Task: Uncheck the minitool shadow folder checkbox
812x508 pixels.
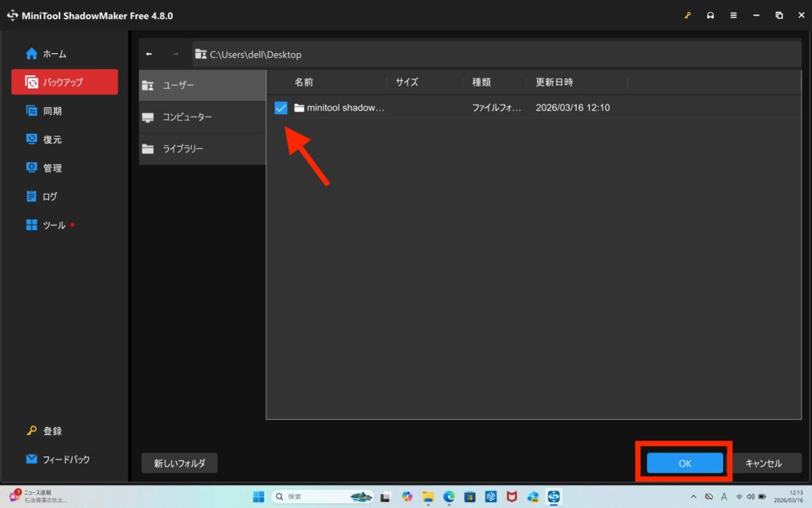Action: 281,108
